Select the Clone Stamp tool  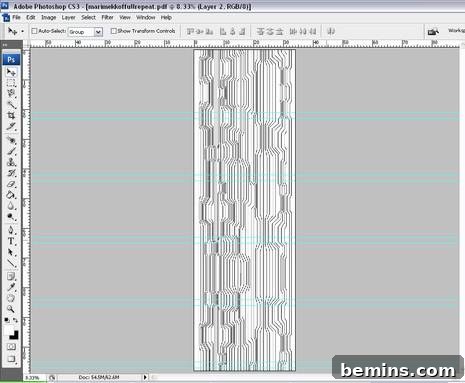point(11,162)
